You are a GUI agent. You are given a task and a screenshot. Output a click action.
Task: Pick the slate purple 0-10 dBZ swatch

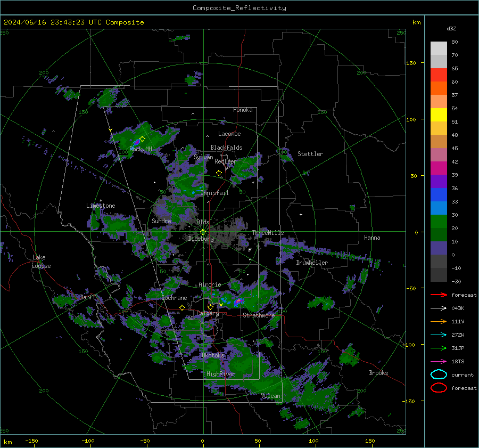(x=439, y=248)
